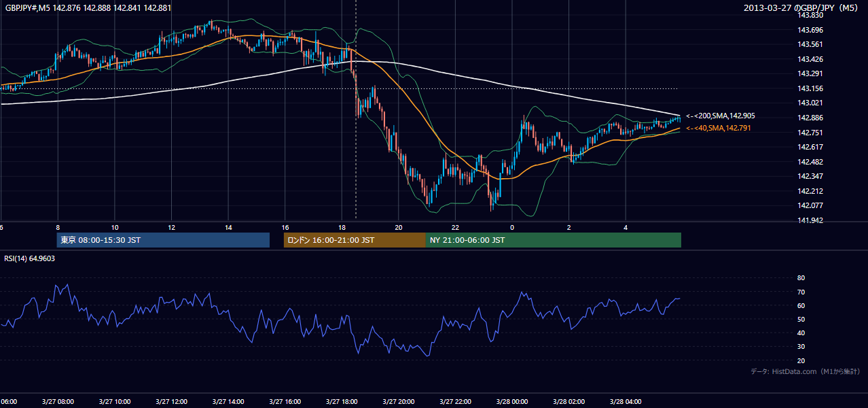Click the 143.021 price axis label
The width and height of the screenshot is (868, 408).
pyautogui.click(x=810, y=103)
